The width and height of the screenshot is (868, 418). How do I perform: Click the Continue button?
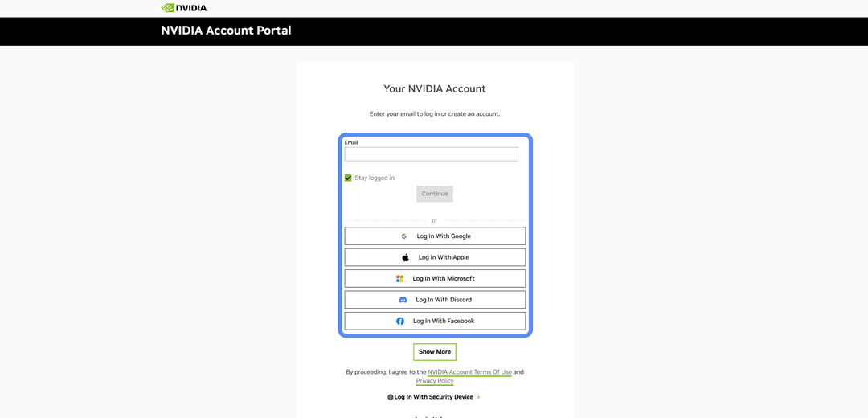pyautogui.click(x=435, y=194)
